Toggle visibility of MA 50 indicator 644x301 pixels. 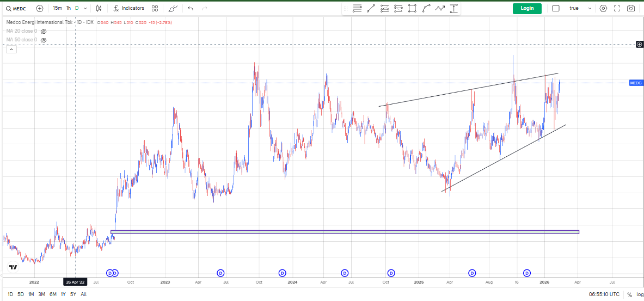tap(44, 40)
